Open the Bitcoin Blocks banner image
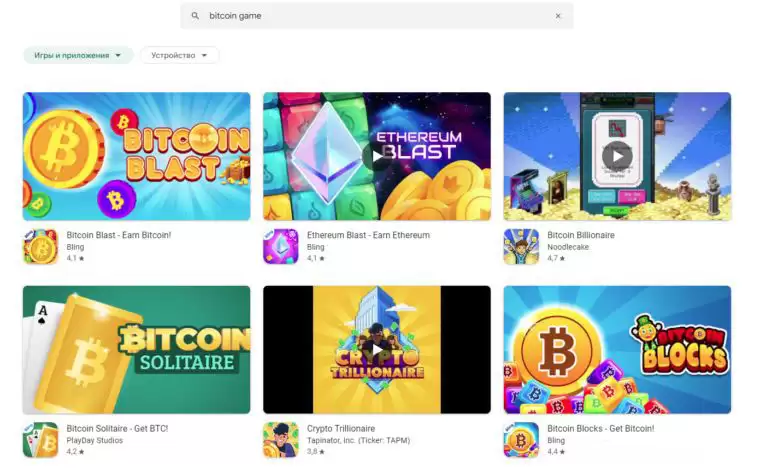 (617, 349)
